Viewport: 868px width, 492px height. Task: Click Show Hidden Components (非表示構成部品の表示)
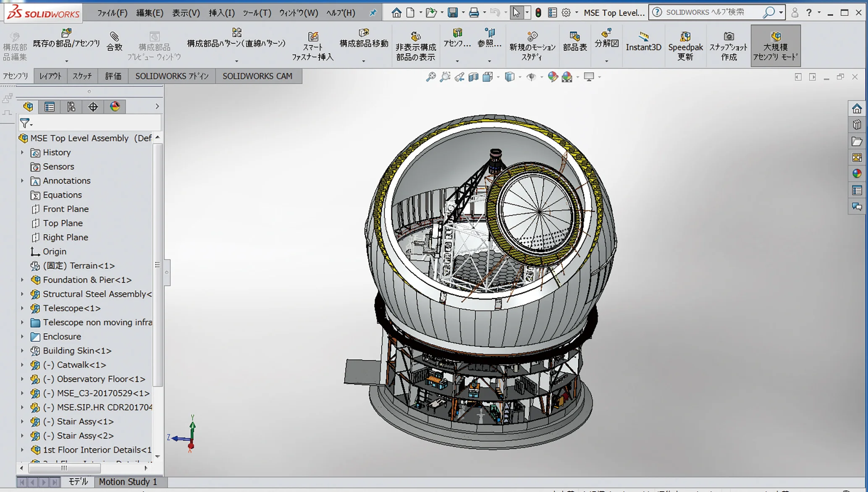(415, 46)
